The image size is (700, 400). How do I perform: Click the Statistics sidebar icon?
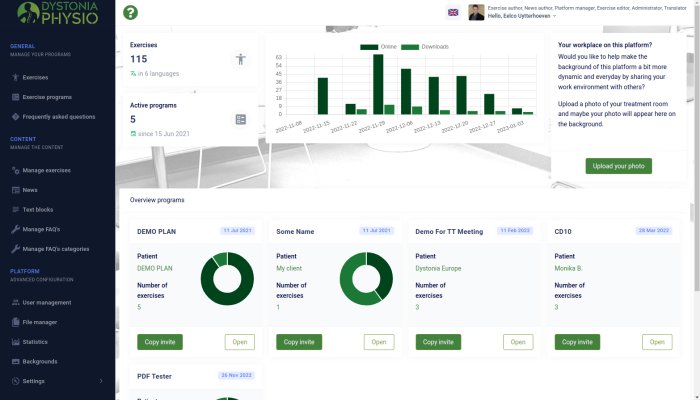point(13,341)
